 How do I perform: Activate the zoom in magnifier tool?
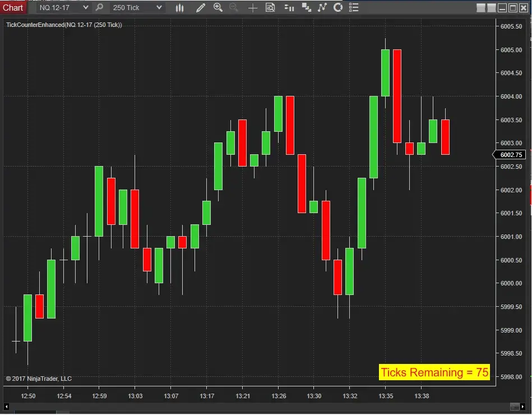[218, 7]
